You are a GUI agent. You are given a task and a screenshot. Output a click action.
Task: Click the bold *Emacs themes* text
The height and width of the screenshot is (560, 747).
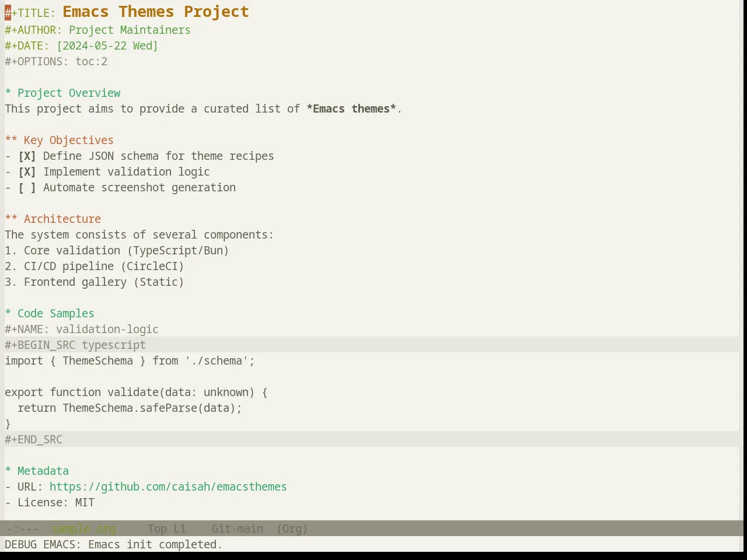(351, 109)
